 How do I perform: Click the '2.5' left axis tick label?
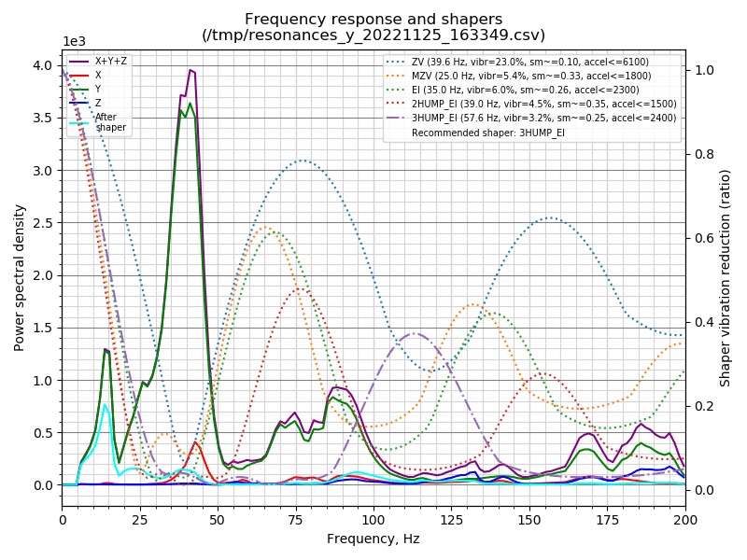(x=42, y=223)
